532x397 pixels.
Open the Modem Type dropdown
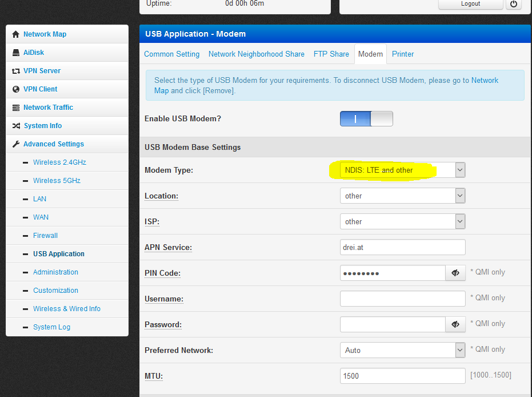[x=402, y=170]
